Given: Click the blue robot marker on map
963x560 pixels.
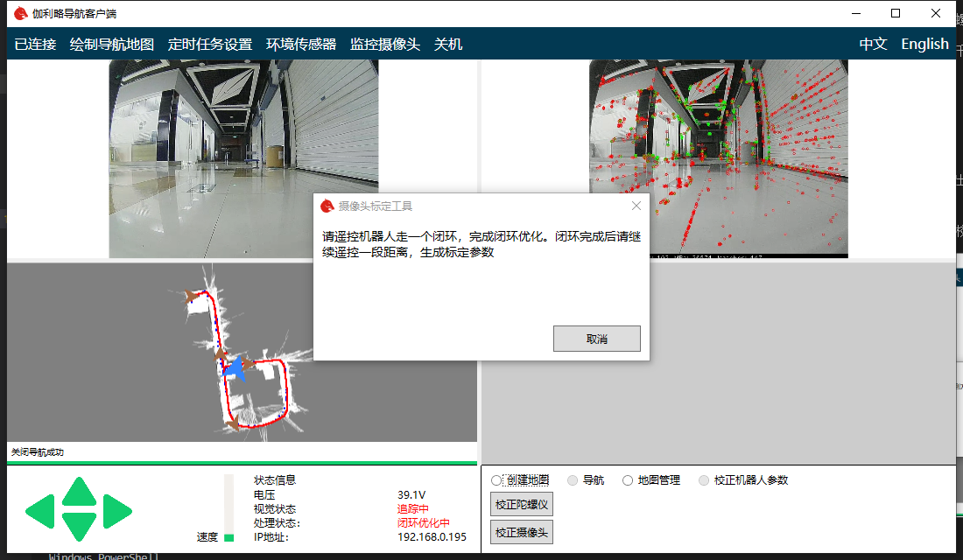Looking at the screenshot, I should point(234,370).
